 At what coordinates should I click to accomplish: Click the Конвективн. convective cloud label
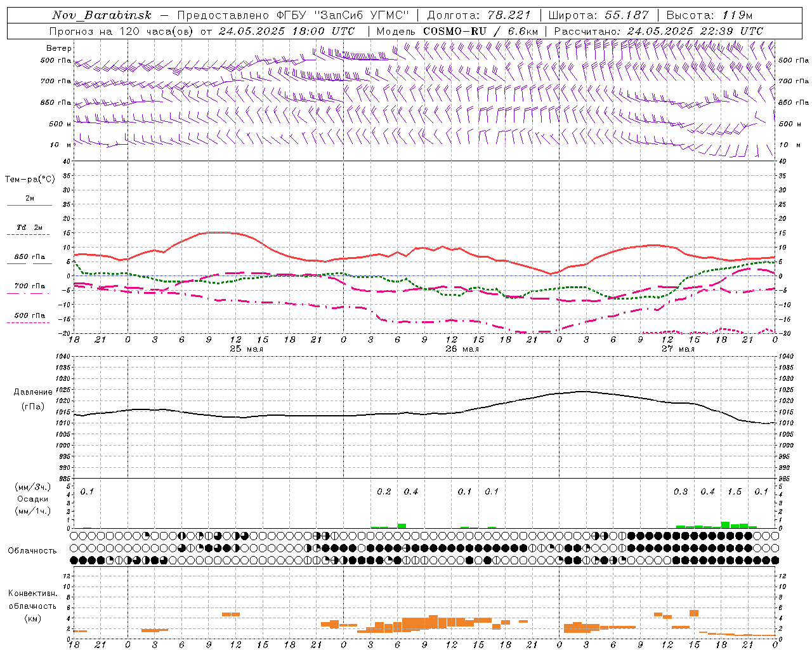click(32, 594)
